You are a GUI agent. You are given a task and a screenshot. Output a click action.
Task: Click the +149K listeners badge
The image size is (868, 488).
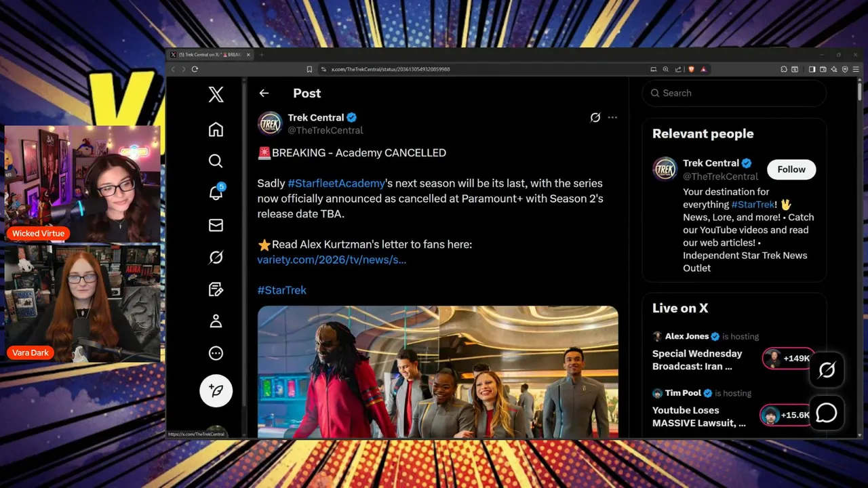click(x=788, y=359)
